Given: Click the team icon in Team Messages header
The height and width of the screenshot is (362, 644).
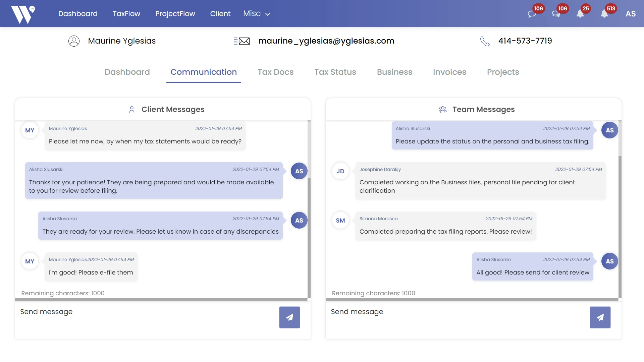Looking at the screenshot, I should click(x=443, y=109).
